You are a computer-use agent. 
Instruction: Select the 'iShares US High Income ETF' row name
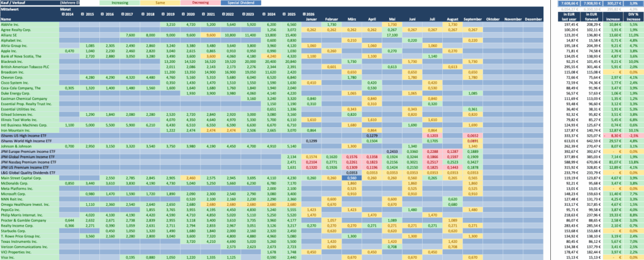point(30,135)
